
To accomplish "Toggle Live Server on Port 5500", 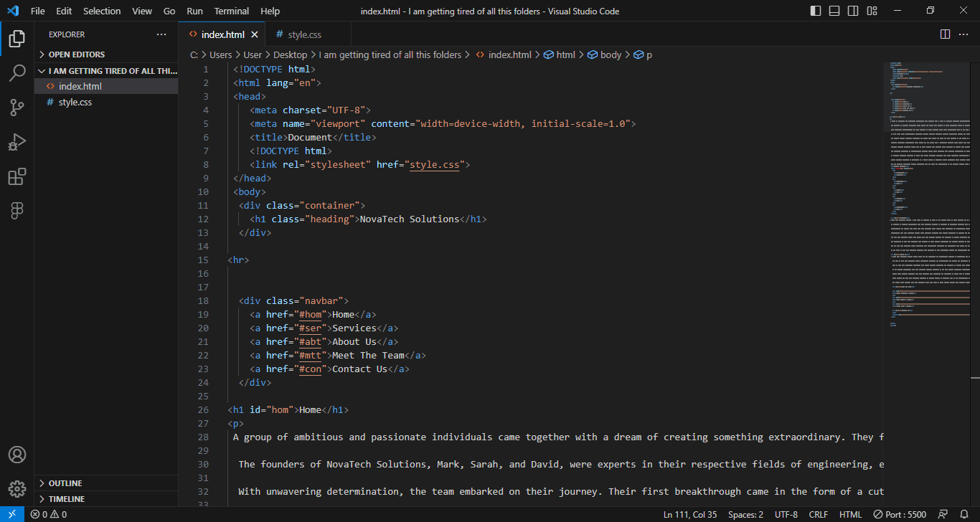I will 900,514.
